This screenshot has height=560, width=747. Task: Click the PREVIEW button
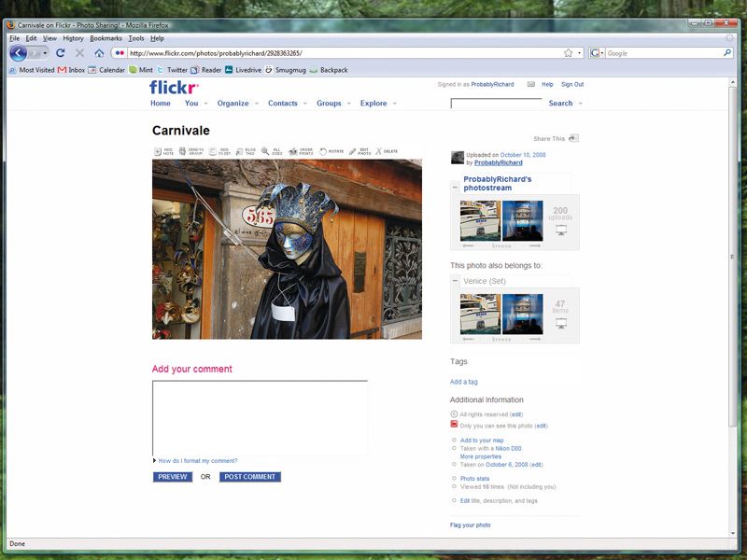pyautogui.click(x=173, y=477)
